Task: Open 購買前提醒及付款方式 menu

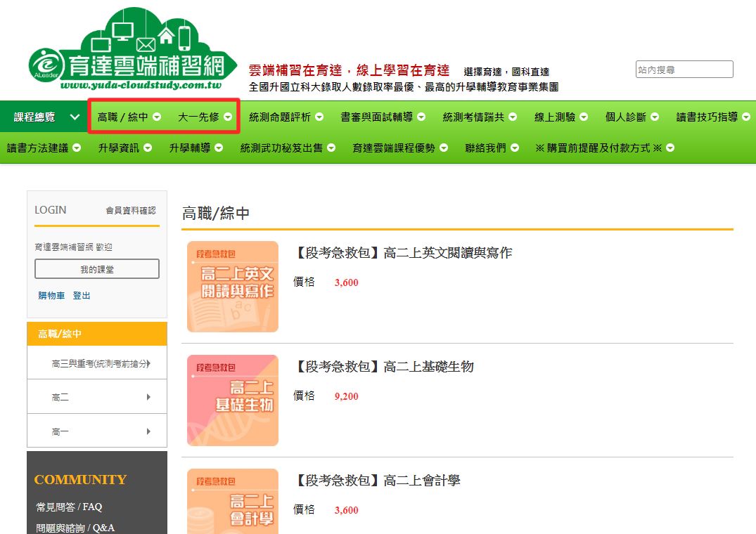Action: pos(598,148)
